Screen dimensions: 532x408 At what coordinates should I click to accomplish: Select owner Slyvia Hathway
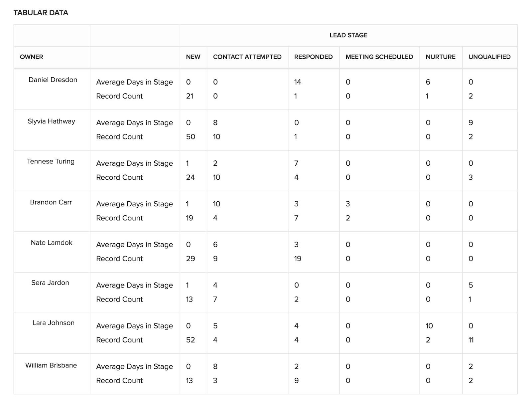[52, 121]
